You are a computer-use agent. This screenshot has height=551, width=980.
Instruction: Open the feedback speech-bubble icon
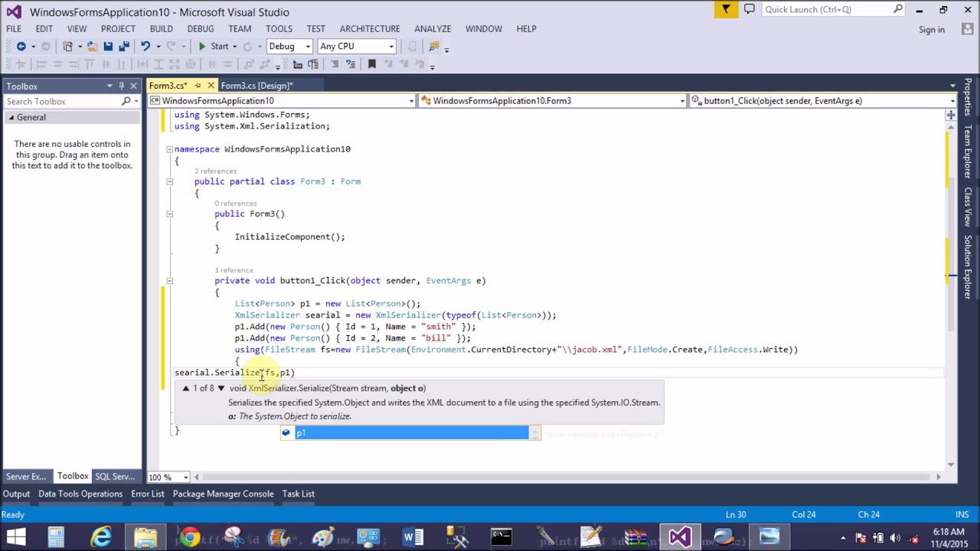coord(750,9)
